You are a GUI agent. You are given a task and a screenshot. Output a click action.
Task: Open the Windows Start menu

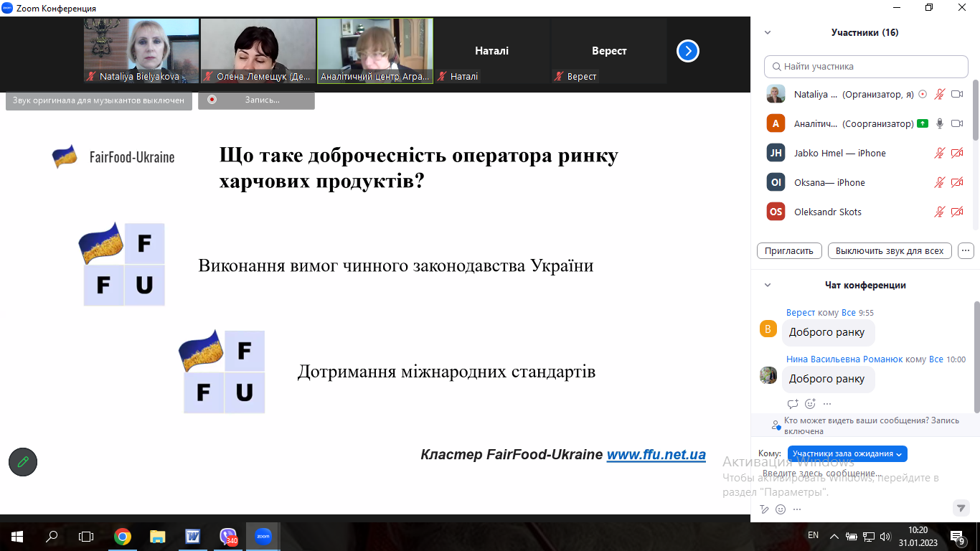point(17,536)
